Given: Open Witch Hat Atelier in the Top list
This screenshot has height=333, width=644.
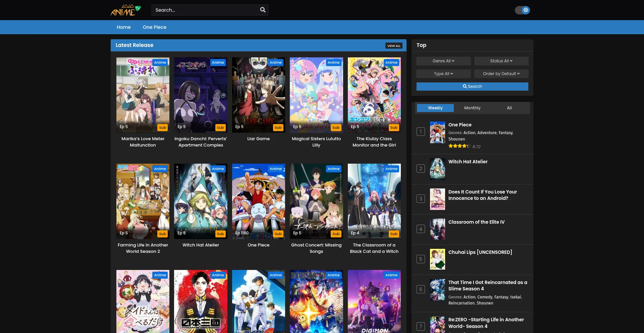Looking at the screenshot, I should [x=468, y=162].
